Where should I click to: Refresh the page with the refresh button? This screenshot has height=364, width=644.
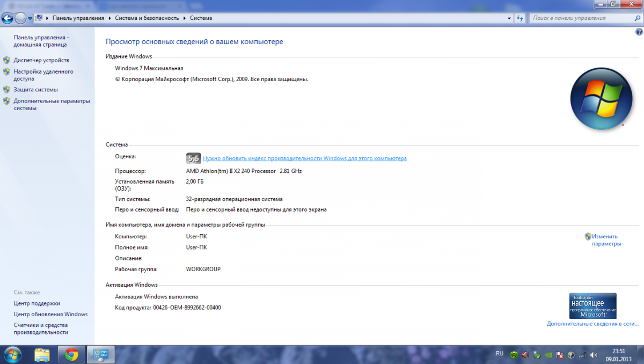click(519, 18)
